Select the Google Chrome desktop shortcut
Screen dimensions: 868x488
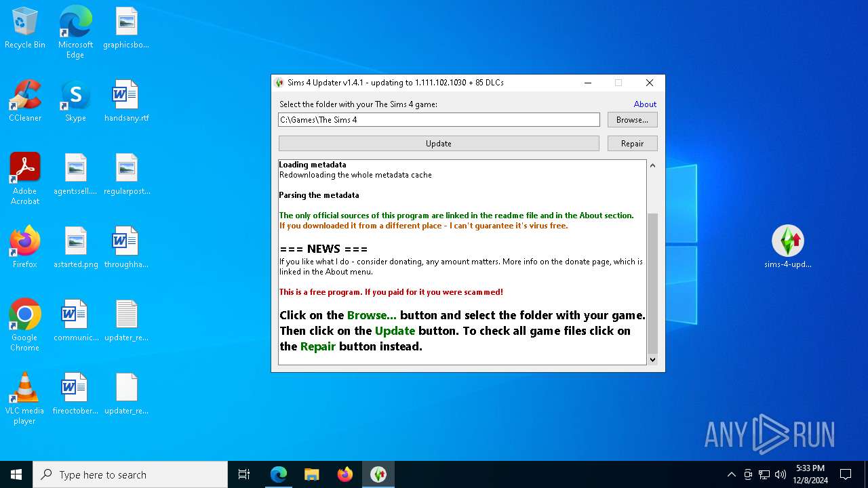click(x=25, y=325)
